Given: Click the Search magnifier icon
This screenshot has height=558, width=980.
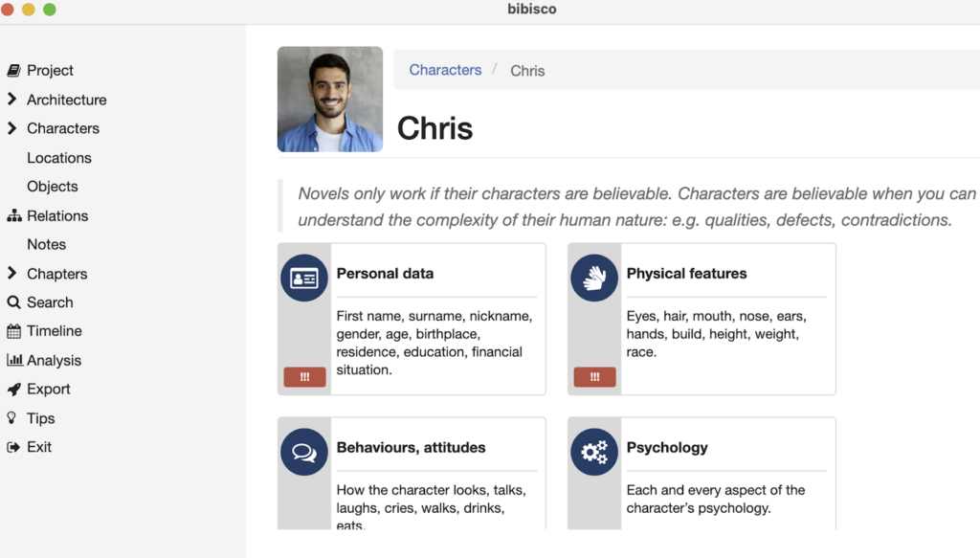Looking at the screenshot, I should click(13, 302).
